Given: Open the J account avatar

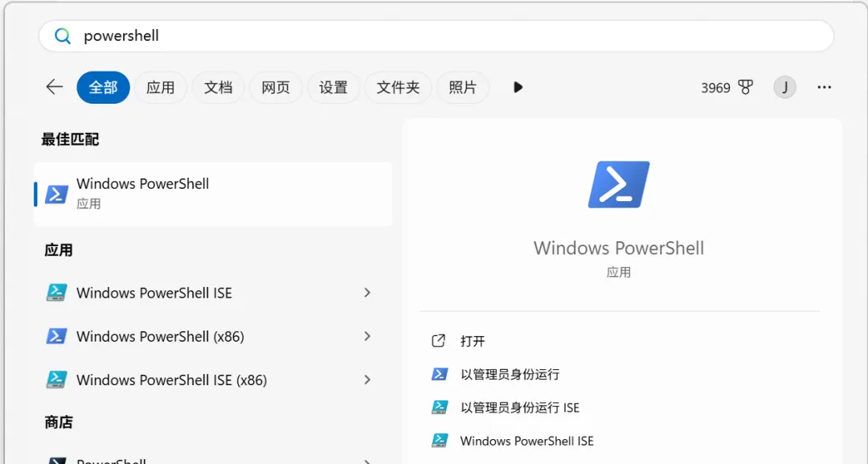Looking at the screenshot, I should coord(785,88).
